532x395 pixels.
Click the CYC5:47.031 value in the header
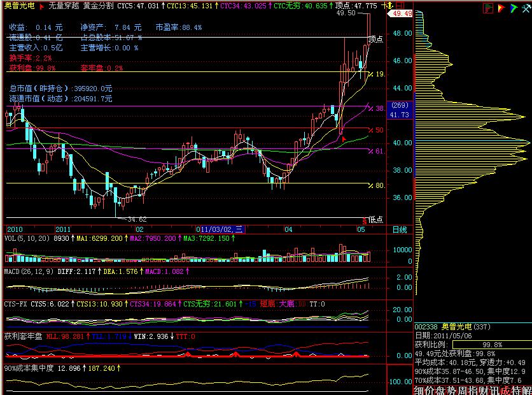pyautogui.click(x=138, y=6)
